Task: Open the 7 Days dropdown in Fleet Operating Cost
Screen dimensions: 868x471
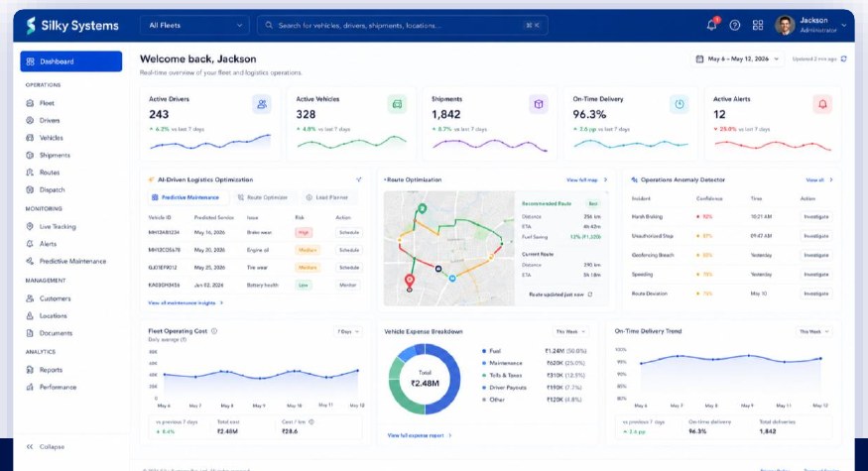Action: 347,331
